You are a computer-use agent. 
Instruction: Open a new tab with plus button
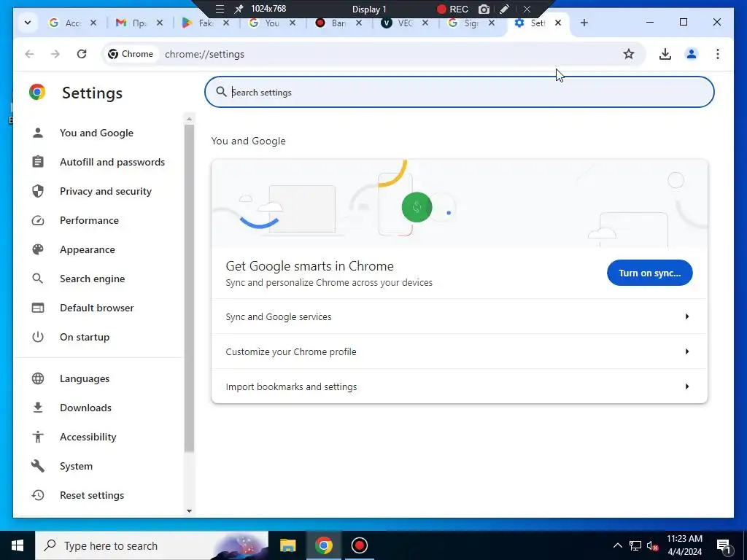coord(584,23)
